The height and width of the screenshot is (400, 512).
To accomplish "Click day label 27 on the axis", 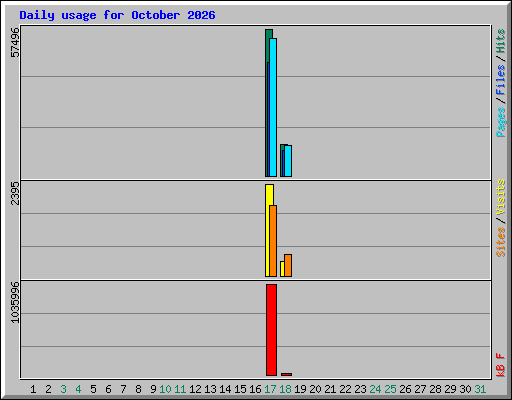I will coord(420,389).
